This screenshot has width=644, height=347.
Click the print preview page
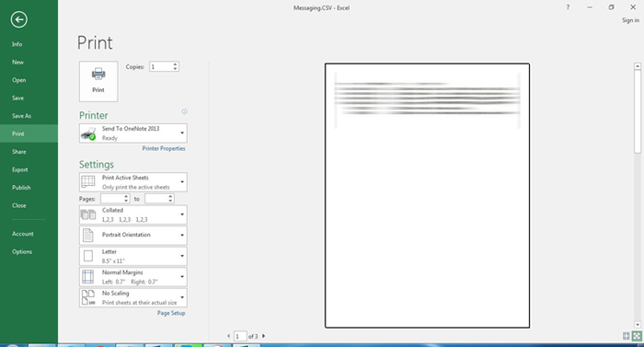[427, 196]
